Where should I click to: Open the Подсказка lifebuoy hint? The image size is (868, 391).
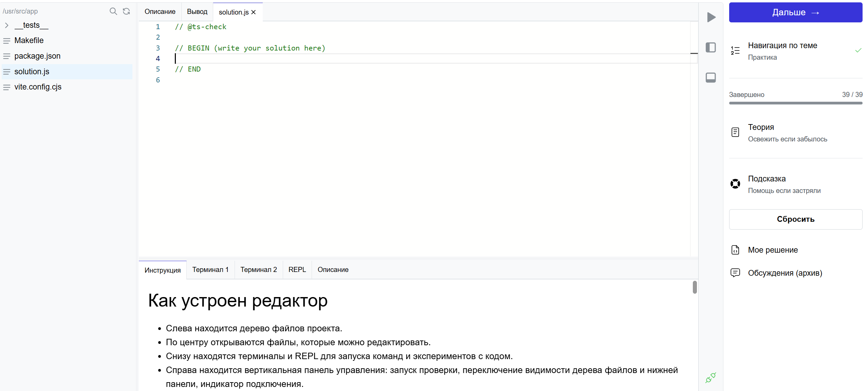coord(735,184)
